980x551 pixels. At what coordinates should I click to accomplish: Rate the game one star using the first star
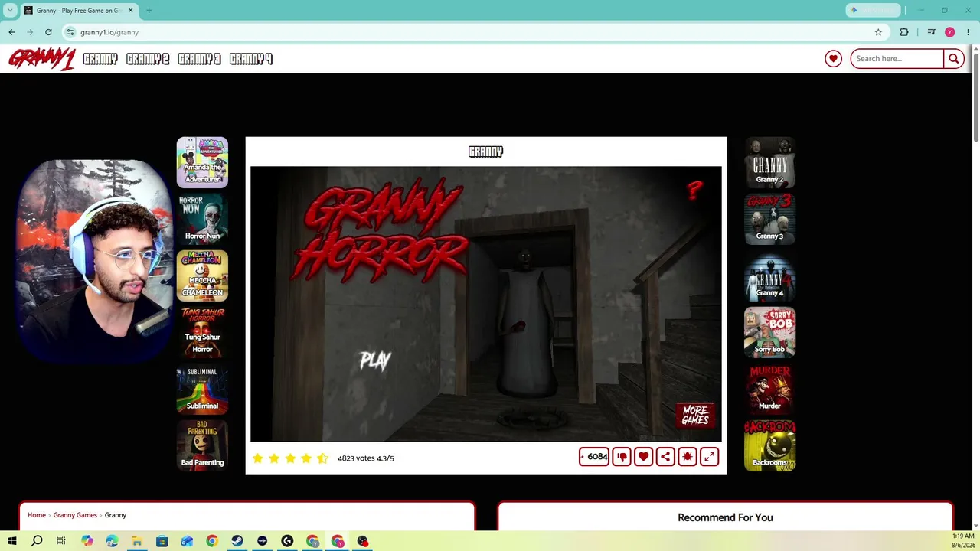click(x=257, y=458)
